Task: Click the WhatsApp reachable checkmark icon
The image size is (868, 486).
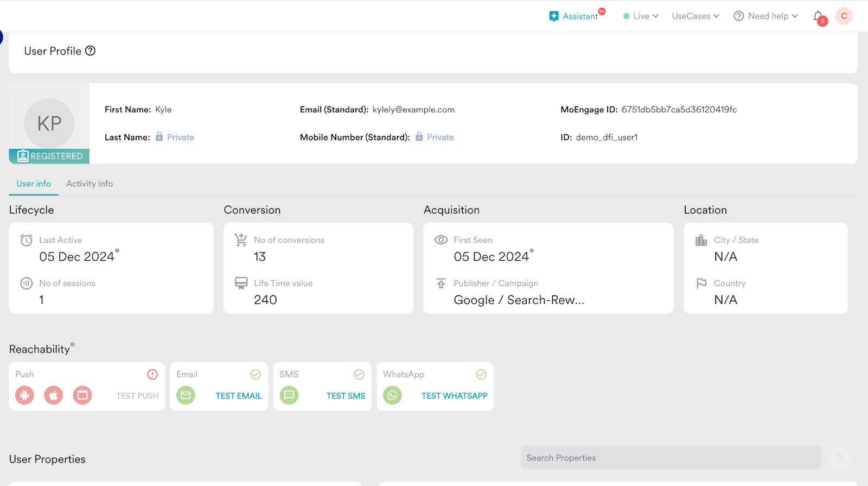Action: click(x=481, y=374)
